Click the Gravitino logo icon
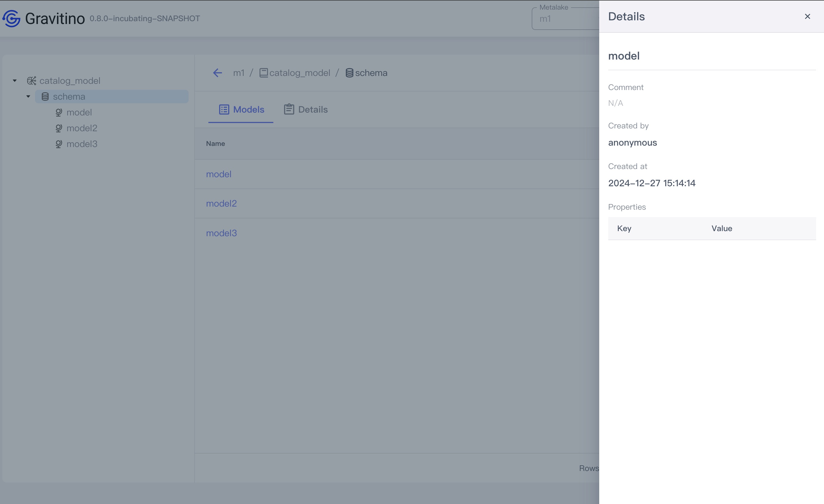824x504 pixels. pos(12,18)
